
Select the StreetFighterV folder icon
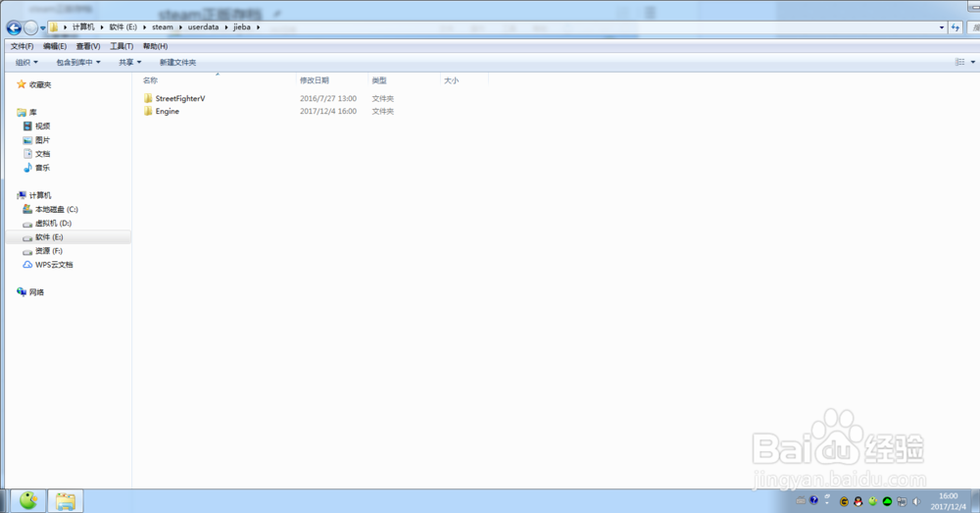[148, 98]
